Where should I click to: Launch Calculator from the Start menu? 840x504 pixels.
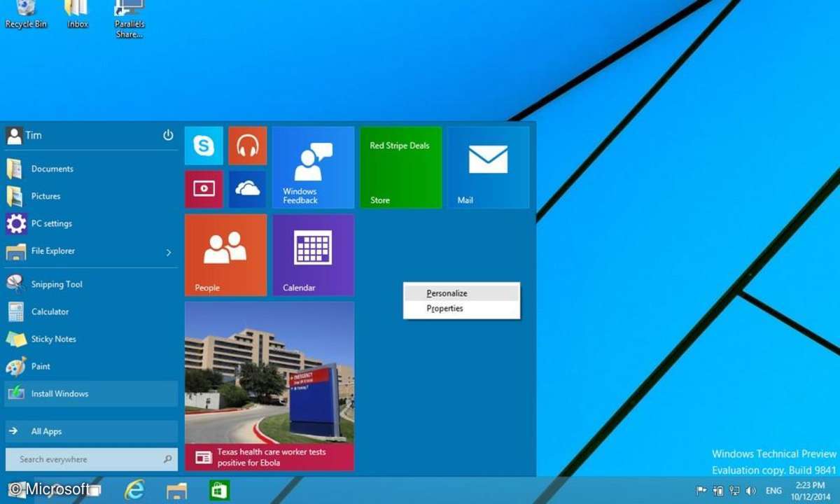coord(91,311)
